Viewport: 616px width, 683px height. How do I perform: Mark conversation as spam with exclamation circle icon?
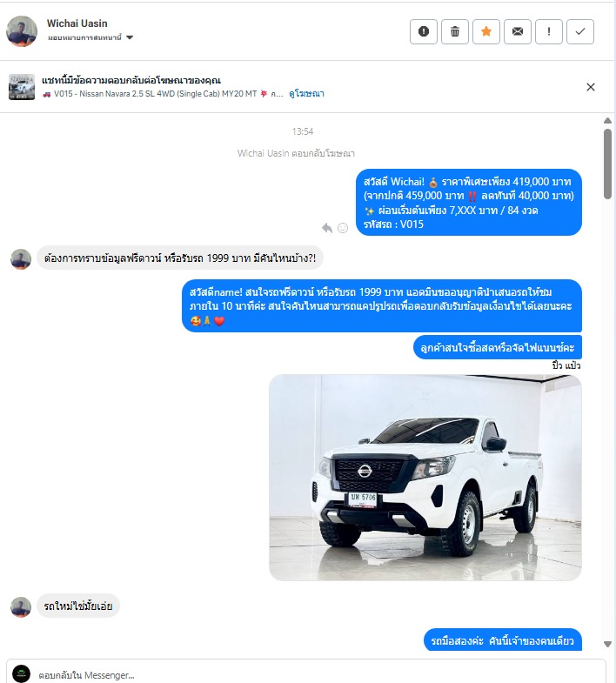point(424,32)
